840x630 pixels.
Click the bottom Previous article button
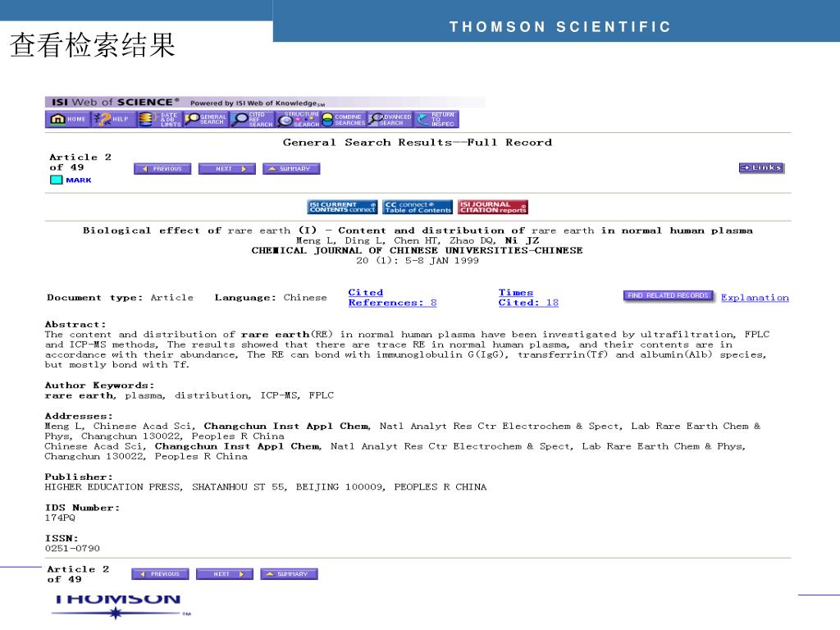160,573
